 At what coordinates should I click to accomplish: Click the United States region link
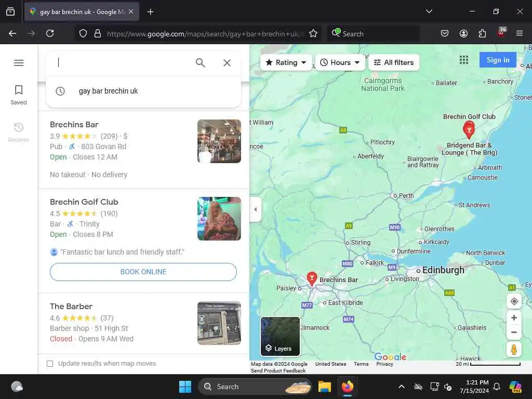(330, 364)
